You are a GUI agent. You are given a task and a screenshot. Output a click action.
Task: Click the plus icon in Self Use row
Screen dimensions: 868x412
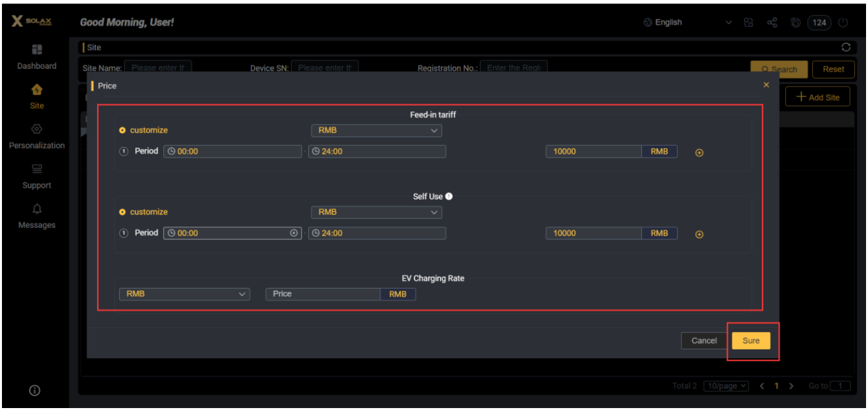tap(699, 235)
